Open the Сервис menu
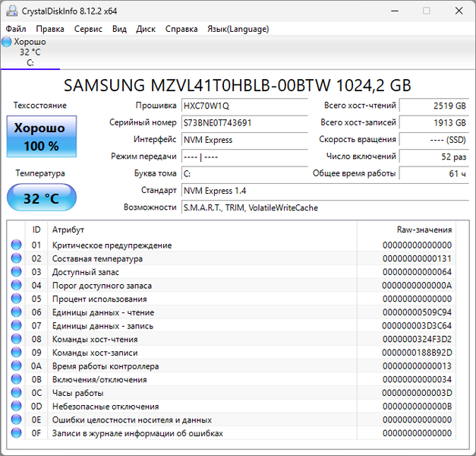Screen dimensions: 476x456 pyautogui.click(x=88, y=29)
